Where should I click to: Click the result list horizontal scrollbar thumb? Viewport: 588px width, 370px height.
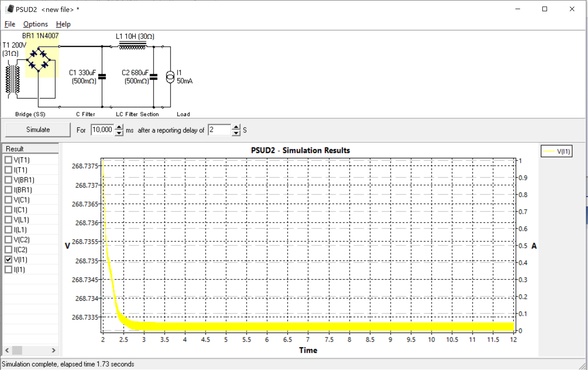pyautogui.click(x=17, y=350)
